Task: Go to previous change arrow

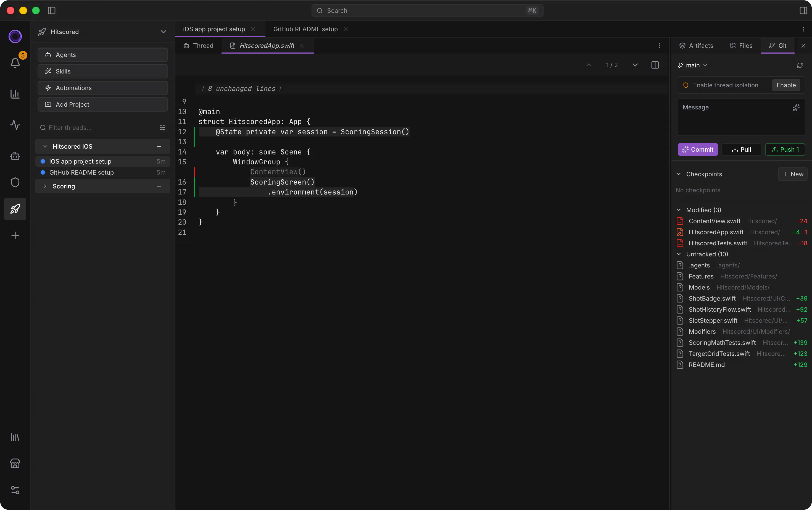Action: click(589, 65)
